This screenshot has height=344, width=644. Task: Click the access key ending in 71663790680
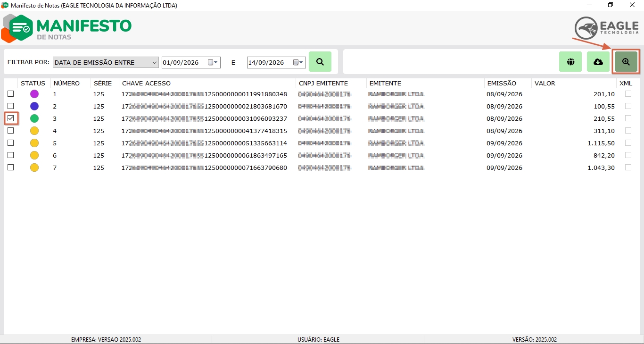click(x=204, y=168)
